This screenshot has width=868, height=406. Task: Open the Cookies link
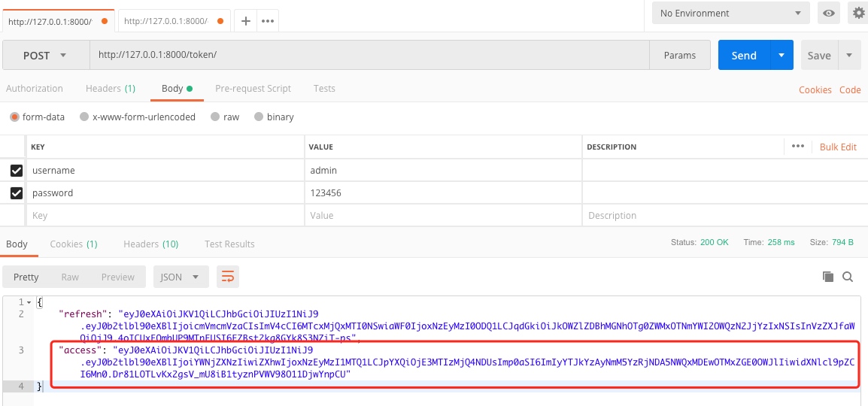[815, 89]
